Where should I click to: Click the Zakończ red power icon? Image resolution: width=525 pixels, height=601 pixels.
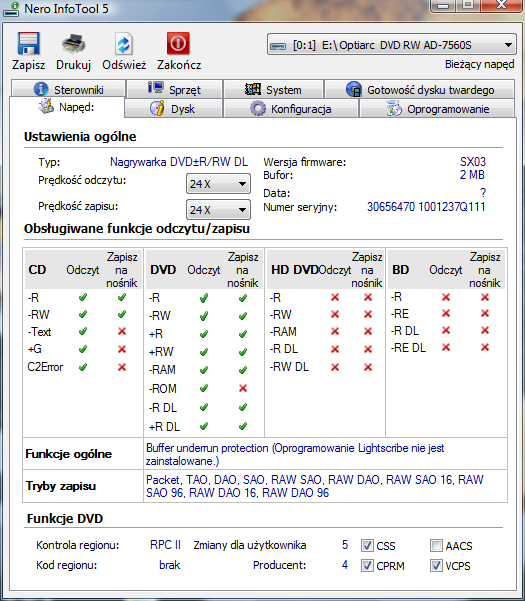pos(178,43)
